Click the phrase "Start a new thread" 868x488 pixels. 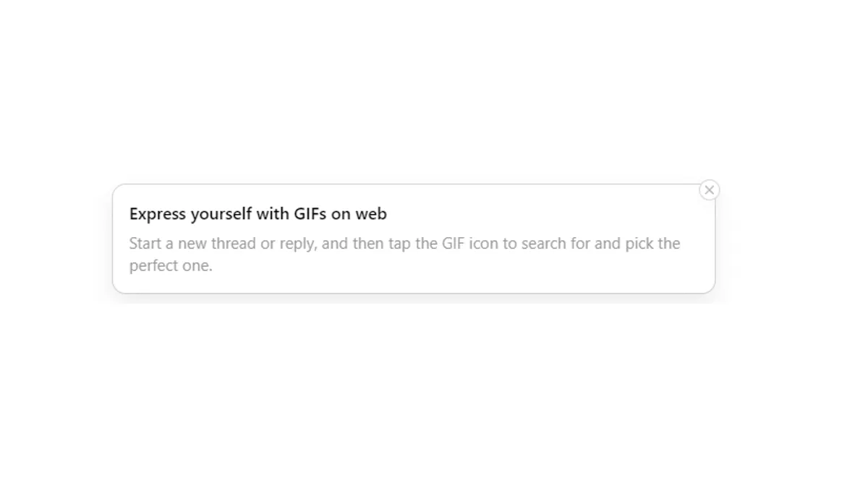(x=192, y=244)
